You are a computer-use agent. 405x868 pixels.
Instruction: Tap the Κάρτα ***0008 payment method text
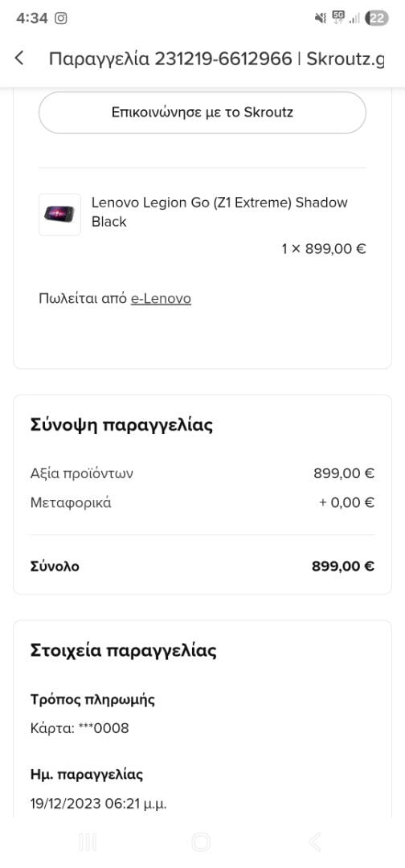[80, 728]
